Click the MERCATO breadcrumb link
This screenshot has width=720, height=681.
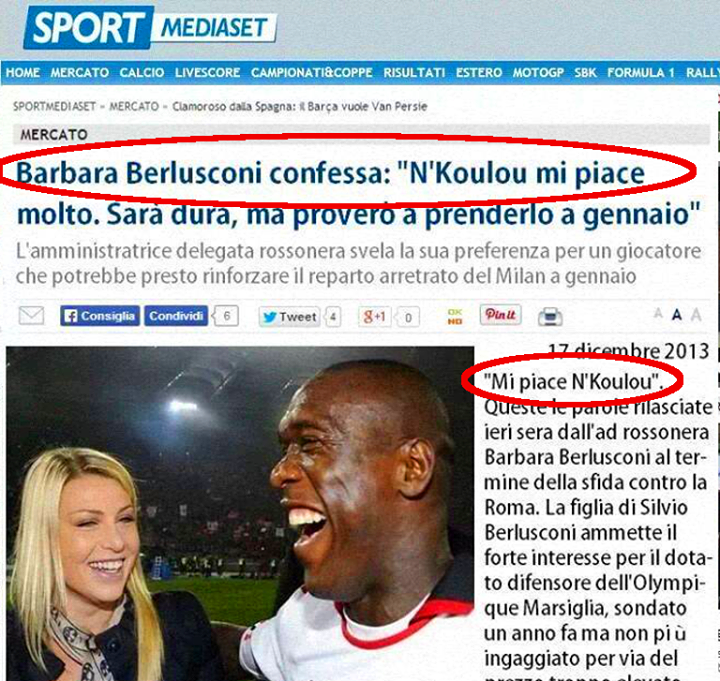tap(134, 107)
